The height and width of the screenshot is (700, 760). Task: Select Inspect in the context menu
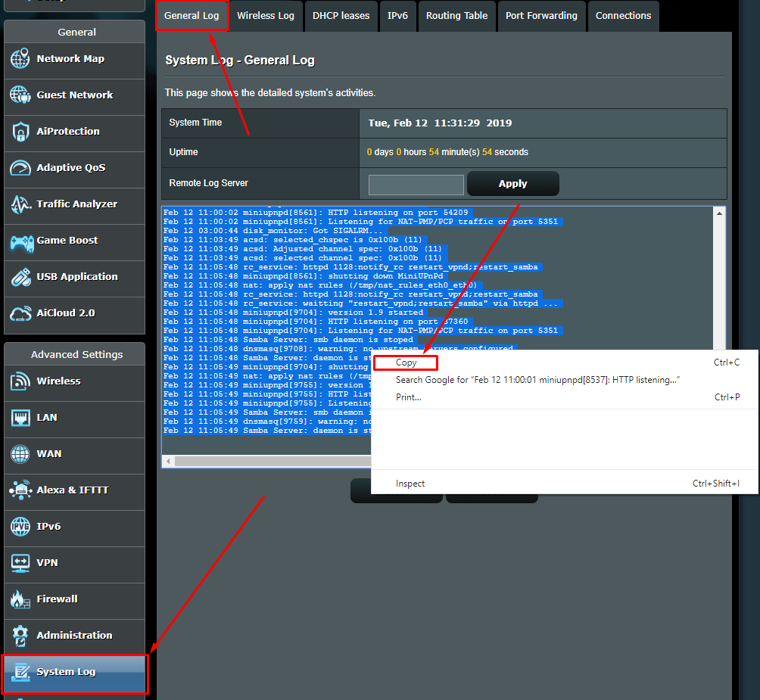click(x=410, y=484)
